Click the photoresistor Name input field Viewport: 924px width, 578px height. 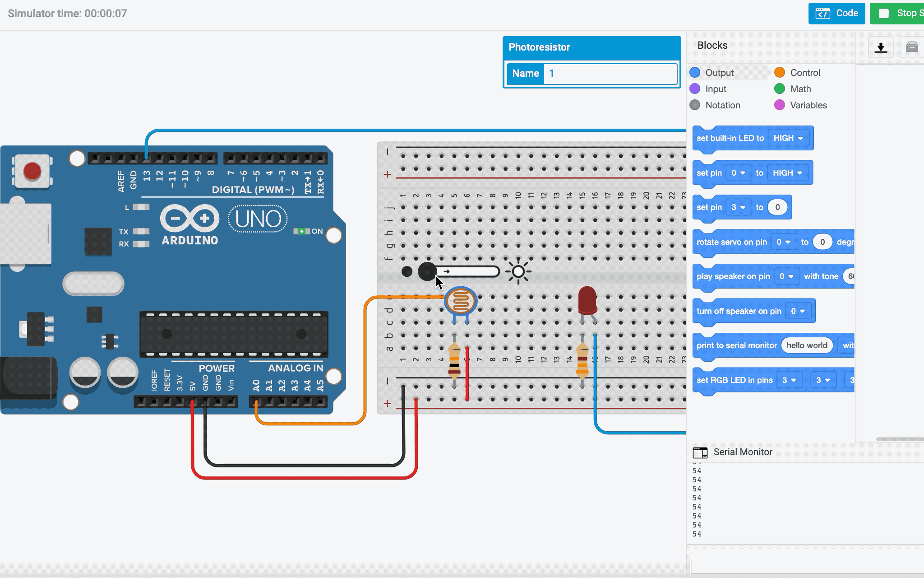pyautogui.click(x=610, y=73)
